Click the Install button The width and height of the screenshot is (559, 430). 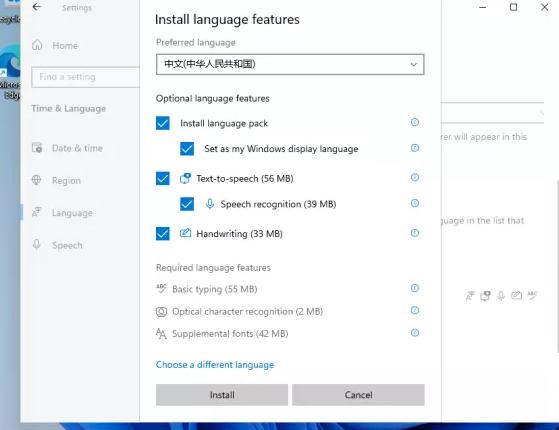(x=222, y=395)
